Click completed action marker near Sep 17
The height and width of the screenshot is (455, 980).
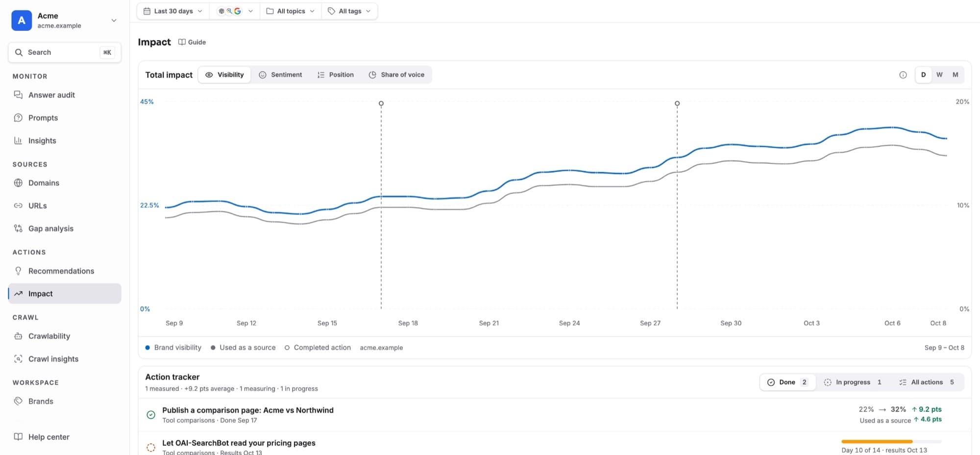[x=381, y=103]
